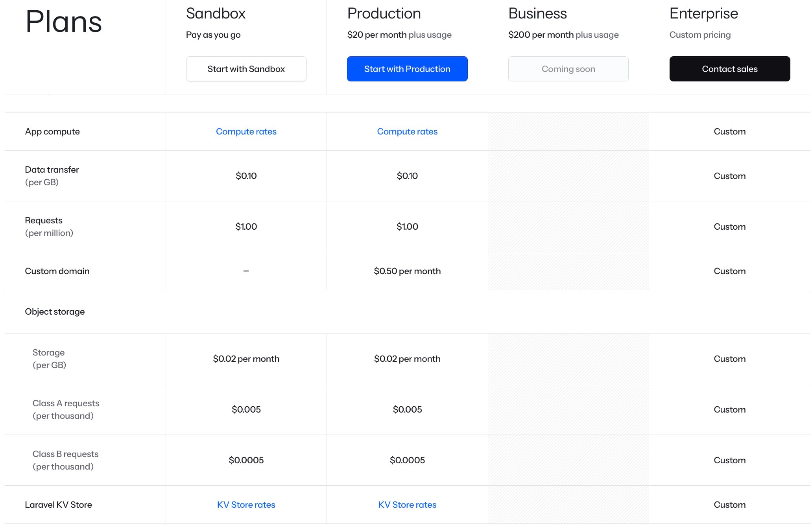
Task: Open Production Compute rates link
Action: (x=407, y=131)
